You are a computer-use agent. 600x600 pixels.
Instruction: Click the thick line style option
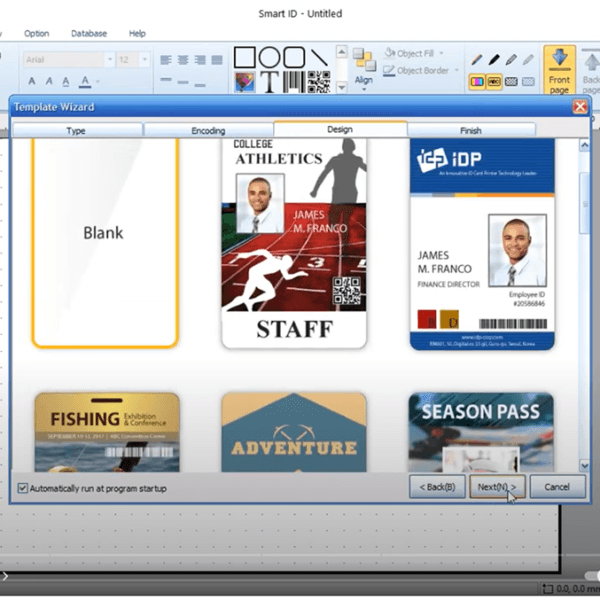[166, 80]
